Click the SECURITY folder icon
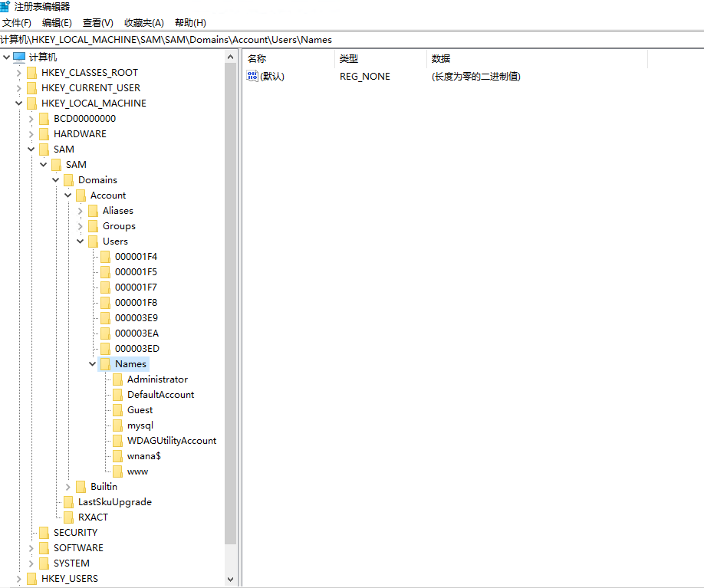This screenshot has width=704, height=588. pyautogui.click(x=44, y=533)
